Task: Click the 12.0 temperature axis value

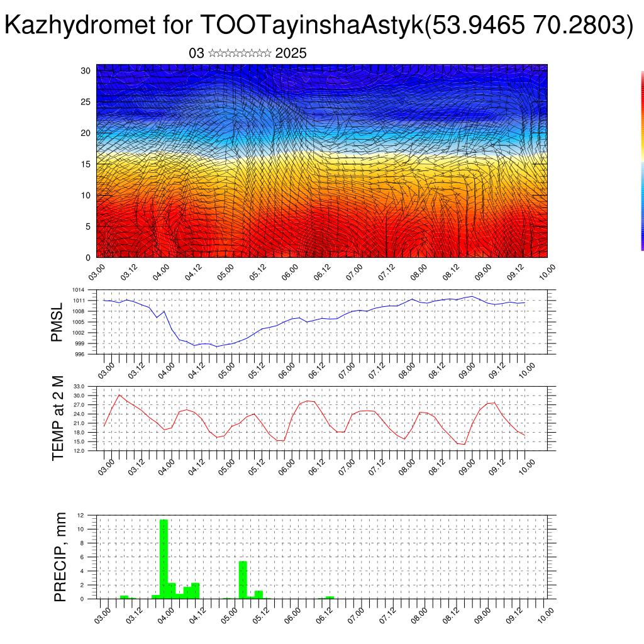Action: click(x=79, y=450)
